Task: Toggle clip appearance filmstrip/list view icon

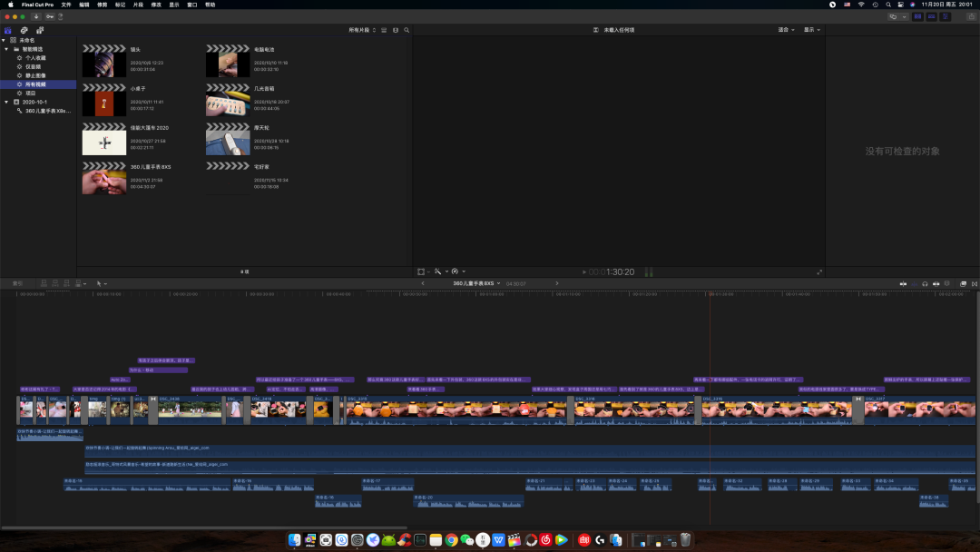Action: pos(384,30)
